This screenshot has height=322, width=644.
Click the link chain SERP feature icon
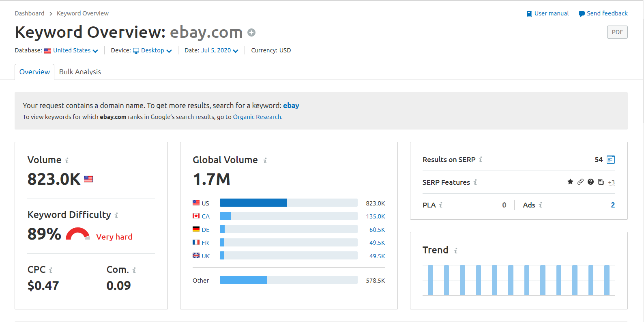[580, 182]
